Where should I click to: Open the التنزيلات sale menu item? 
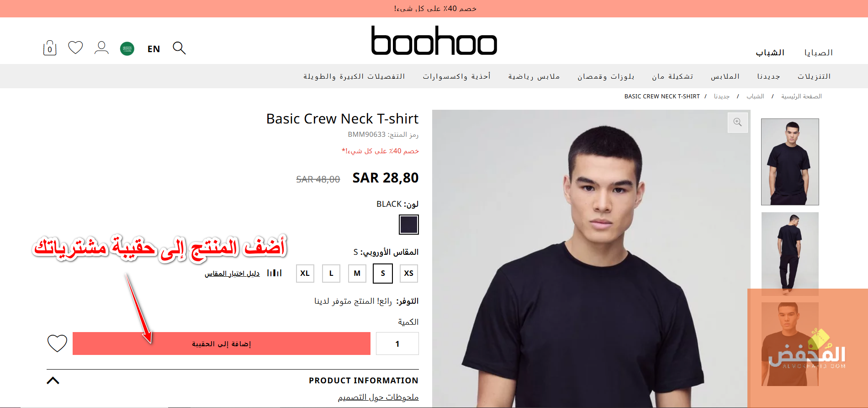[x=814, y=76]
